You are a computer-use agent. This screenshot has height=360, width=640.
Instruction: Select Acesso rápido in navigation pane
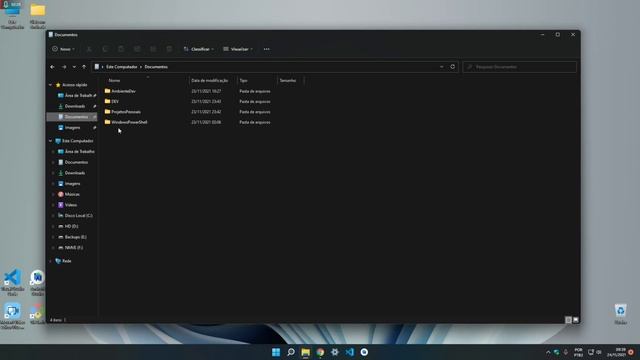pos(71,85)
